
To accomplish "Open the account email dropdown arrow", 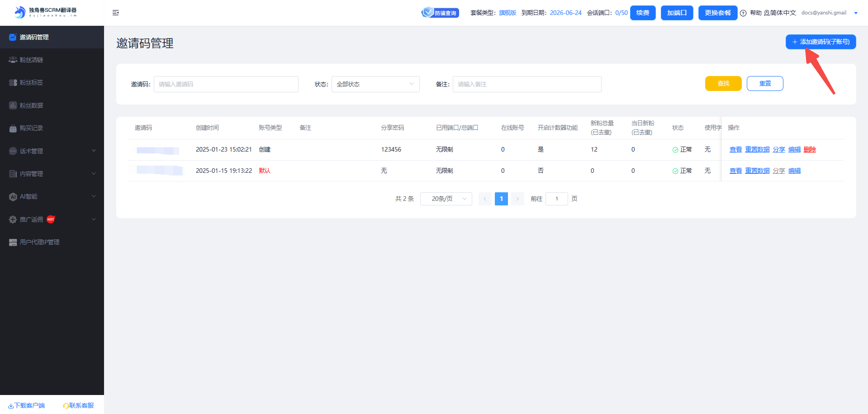I will (855, 13).
